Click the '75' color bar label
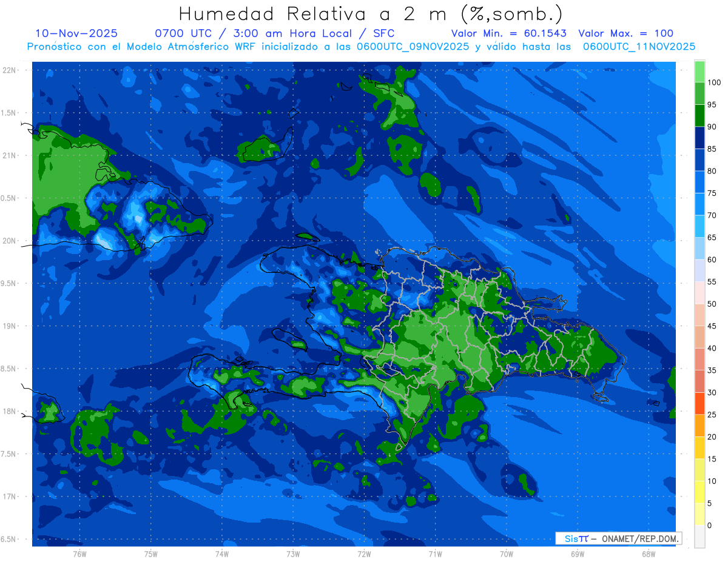This screenshot has height=562, width=728. pyautogui.click(x=712, y=193)
